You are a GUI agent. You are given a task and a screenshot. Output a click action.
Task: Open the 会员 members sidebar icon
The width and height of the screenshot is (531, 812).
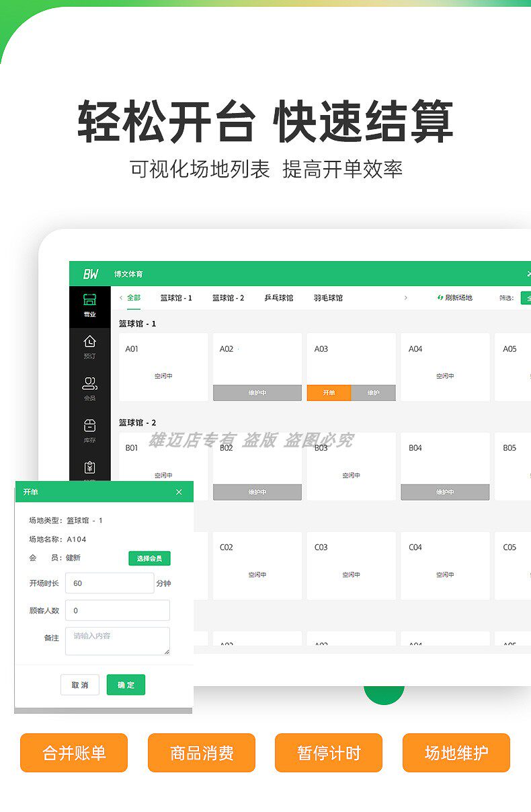pos(89,389)
